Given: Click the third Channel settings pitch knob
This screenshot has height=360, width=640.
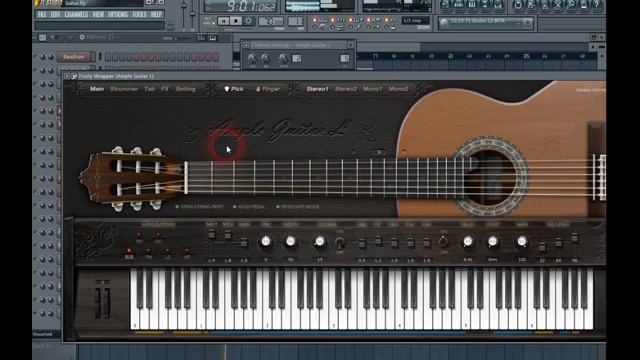Looking at the screenshot, I should 283,59.
